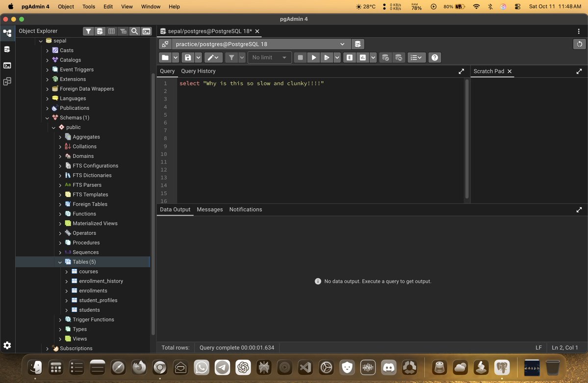Open a new query tool for this connection
The image size is (588, 383).
(358, 44)
